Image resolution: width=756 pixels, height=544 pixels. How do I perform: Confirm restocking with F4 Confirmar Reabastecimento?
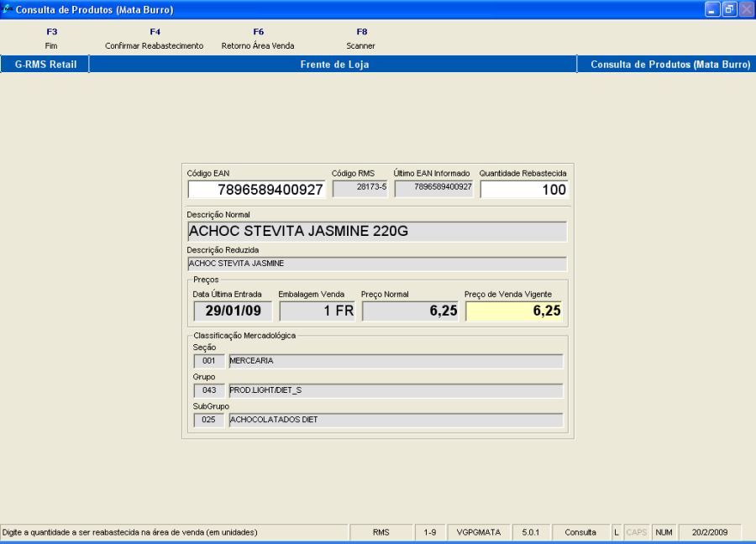(155, 39)
